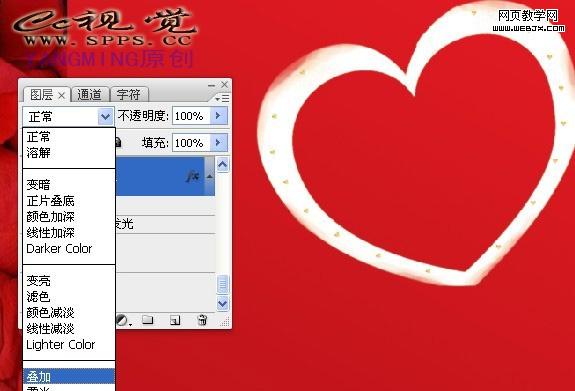The width and height of the screenshot is (575, 391).
Task: Switch to the 字符 tab
Action: pyautogui.click(x=128, y=95)
